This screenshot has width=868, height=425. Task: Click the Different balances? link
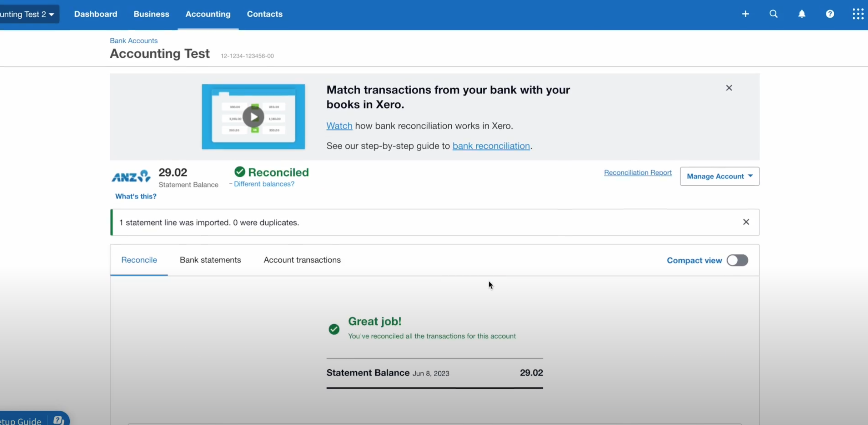[264, 184]
